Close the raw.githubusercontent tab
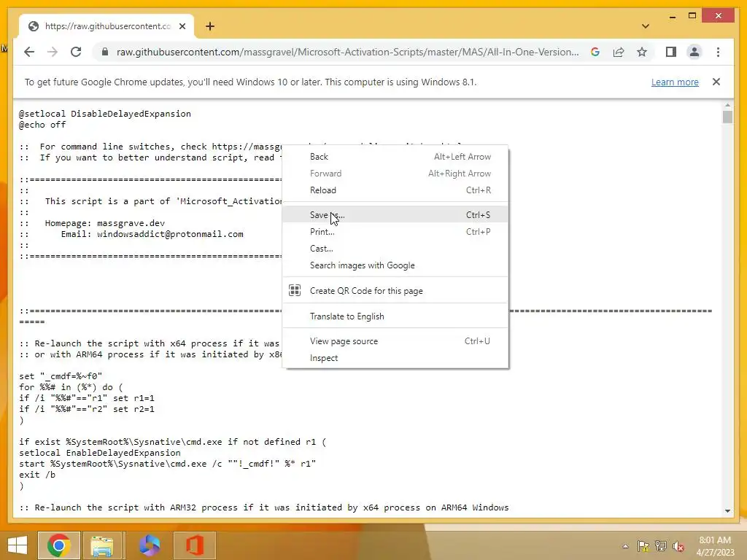This screenshot has width=747, height=560. pyautogui.click(x=182, y=26)
